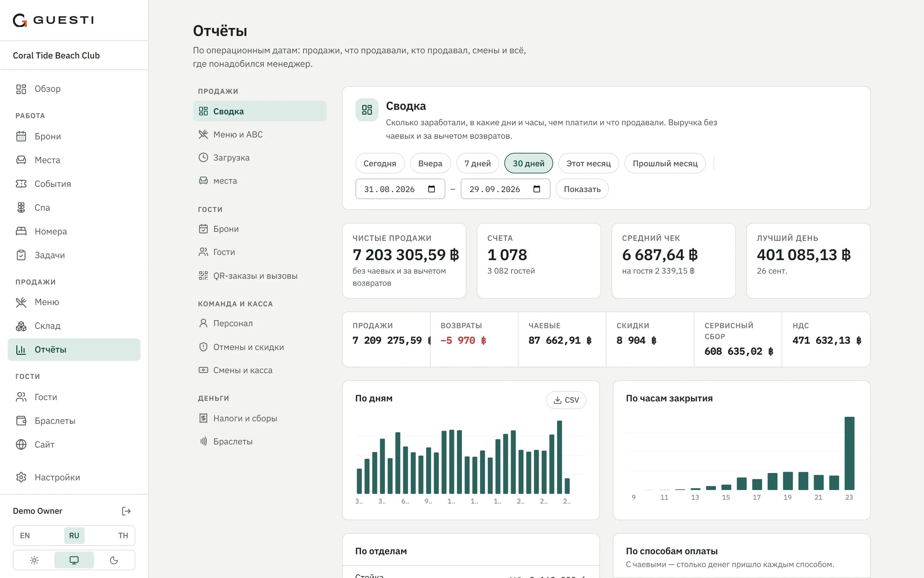Open Отмены и скидки shield report

pos(260,347)
